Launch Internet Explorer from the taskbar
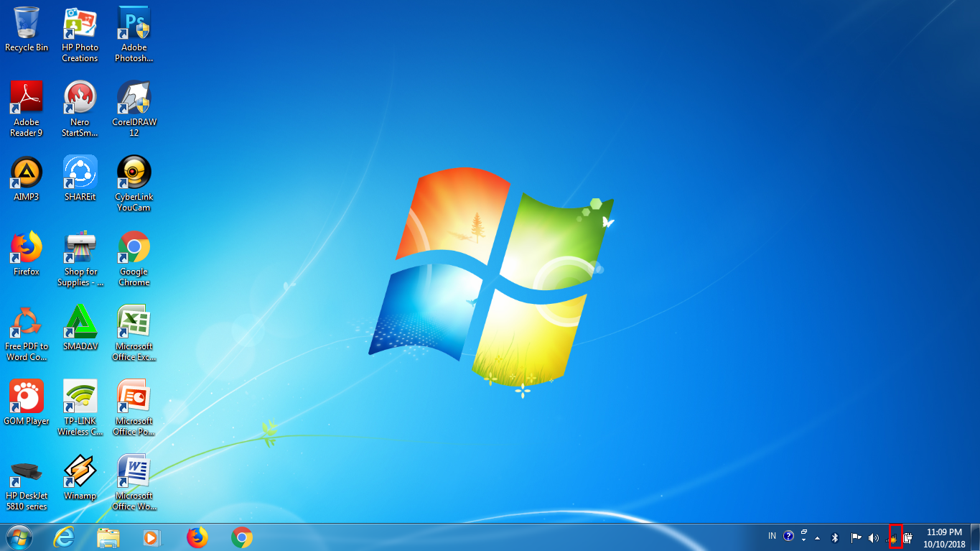This screenshot has width=980, height=551. click(x=64, y=537)
